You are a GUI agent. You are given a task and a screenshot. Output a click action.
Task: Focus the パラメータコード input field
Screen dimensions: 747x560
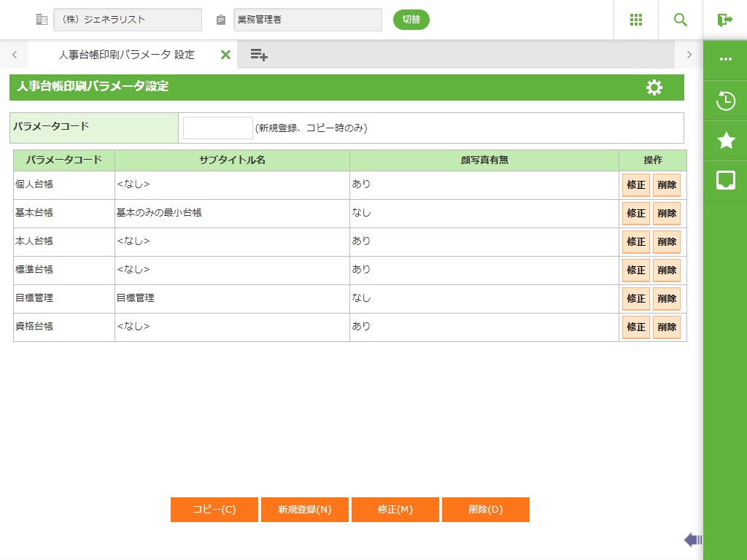217,128
